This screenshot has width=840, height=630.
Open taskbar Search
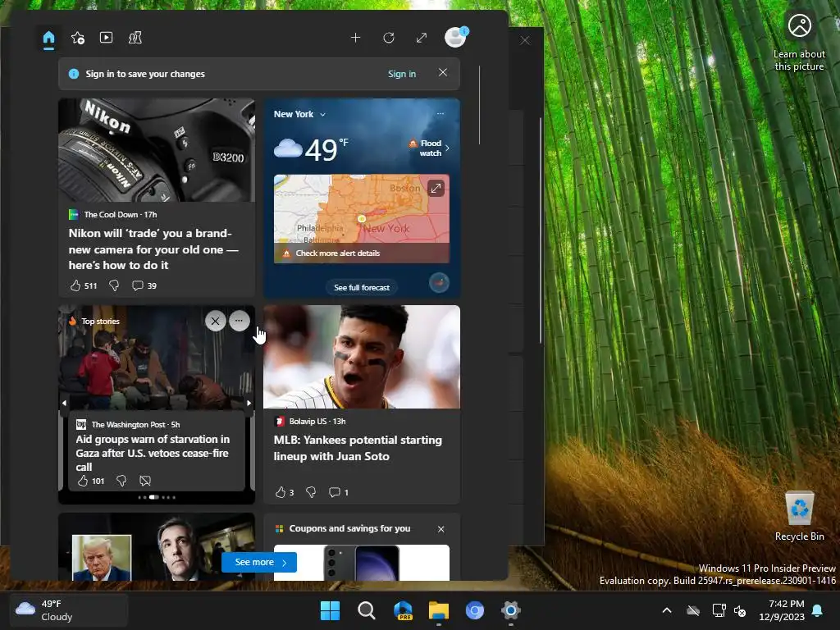coord(367,610)
